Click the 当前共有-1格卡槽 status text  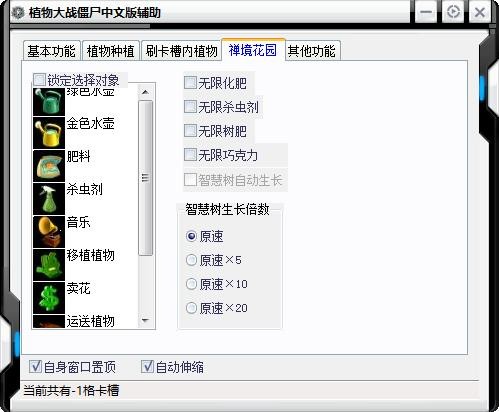71,390
